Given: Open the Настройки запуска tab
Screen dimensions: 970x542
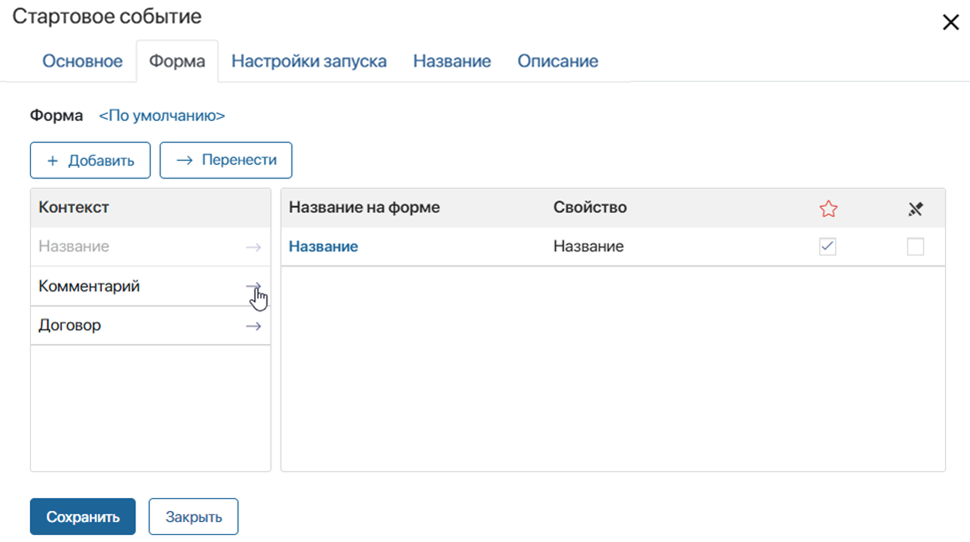Looking at the screenshot, I should click(309, 61).
